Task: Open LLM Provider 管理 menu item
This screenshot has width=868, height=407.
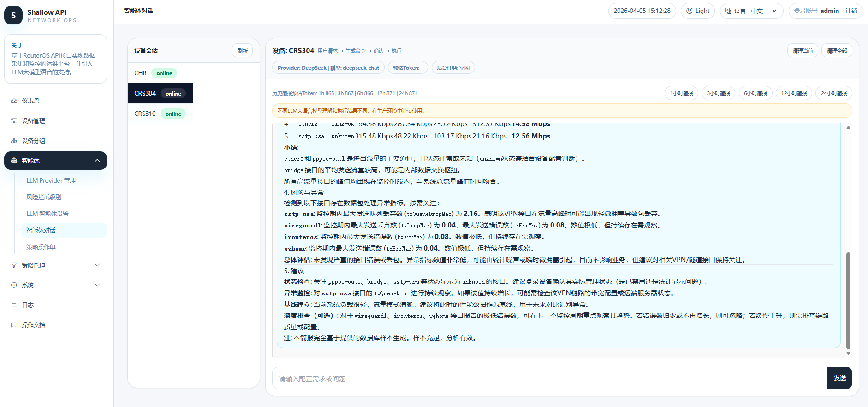Action: [x=51, y=180]
